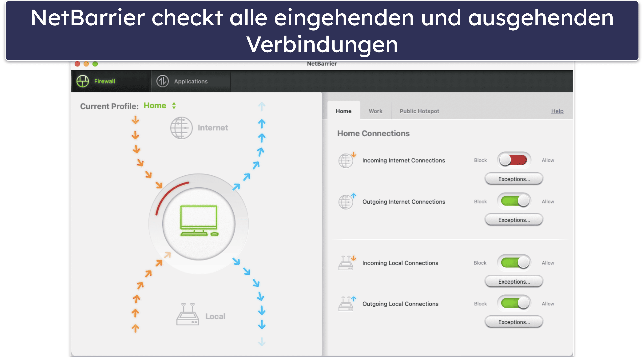The height and width of the screenshot is (357, 644).
Task: Select the Public Hotspot profile tab
Action: (x=419, y=111)
